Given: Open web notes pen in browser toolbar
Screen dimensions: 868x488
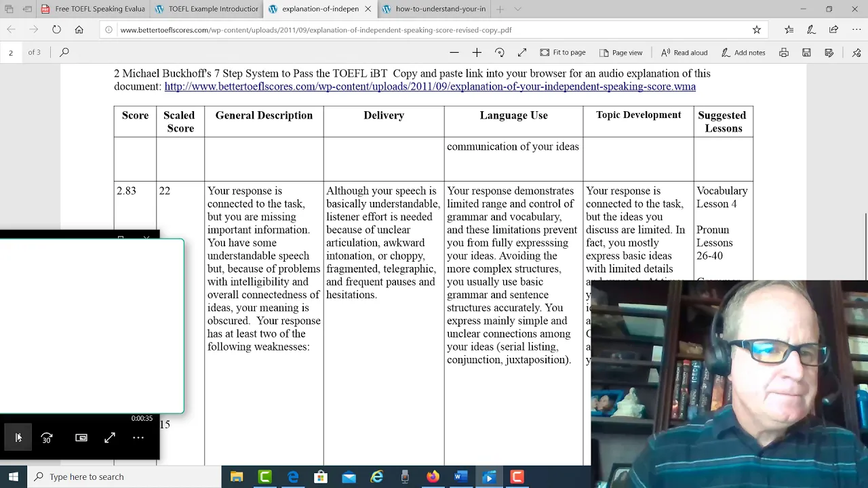Looking at the screenshot, I should 811,29.
